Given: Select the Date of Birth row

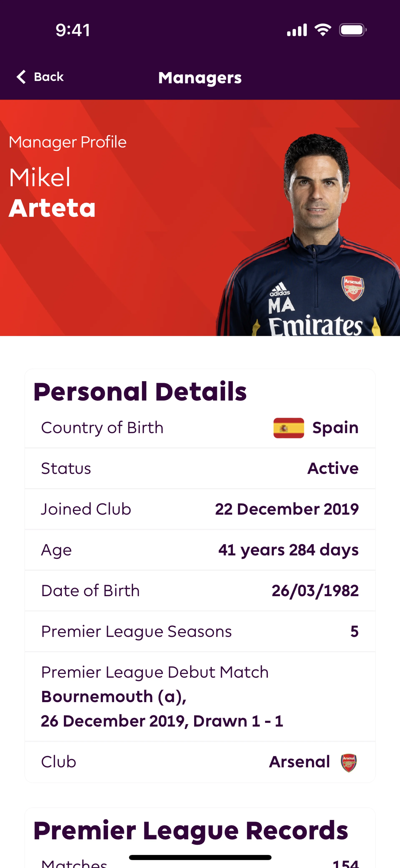Looking at the screenshot, I should click(x=200, y=591).
